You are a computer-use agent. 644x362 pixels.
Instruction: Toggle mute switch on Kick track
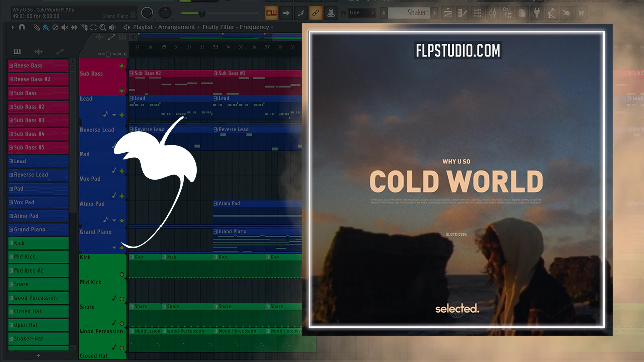[122, 275]
